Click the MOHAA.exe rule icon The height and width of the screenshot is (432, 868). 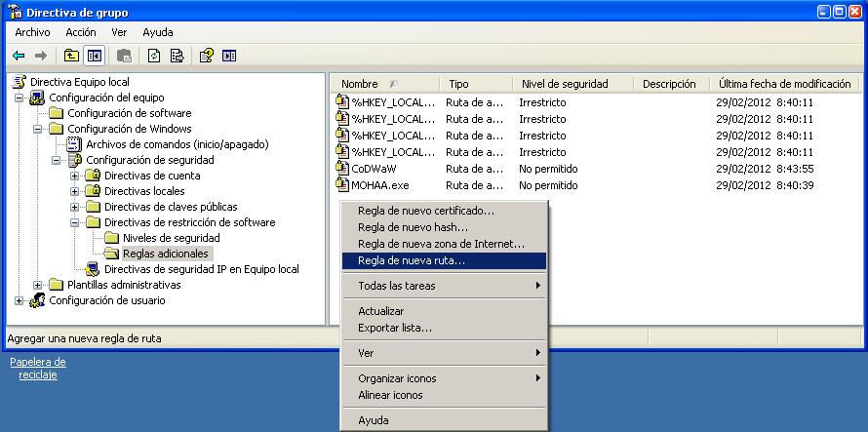342,185
